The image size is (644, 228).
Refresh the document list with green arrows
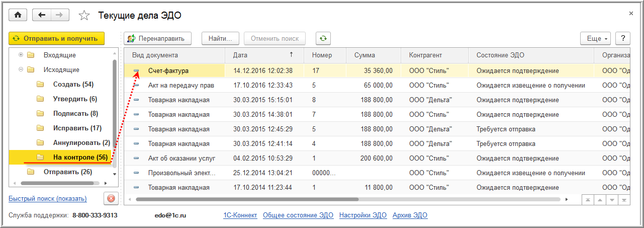click(323, 38)
